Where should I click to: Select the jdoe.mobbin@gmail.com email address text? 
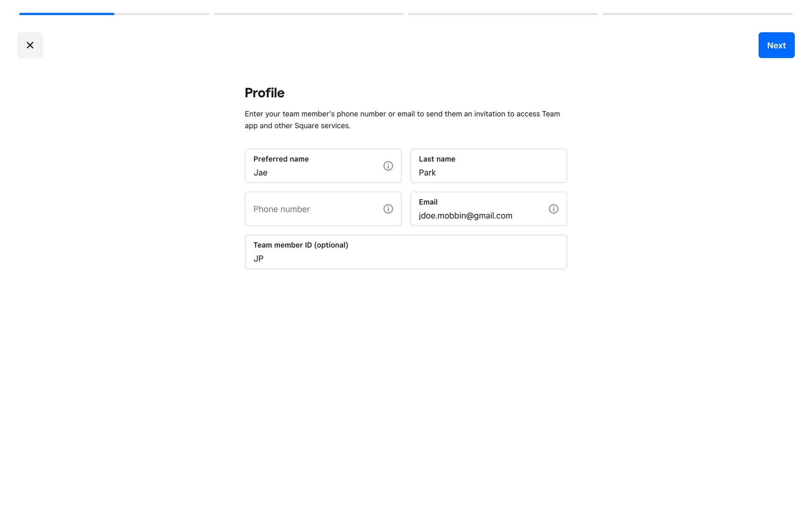(x=465, y=216)
